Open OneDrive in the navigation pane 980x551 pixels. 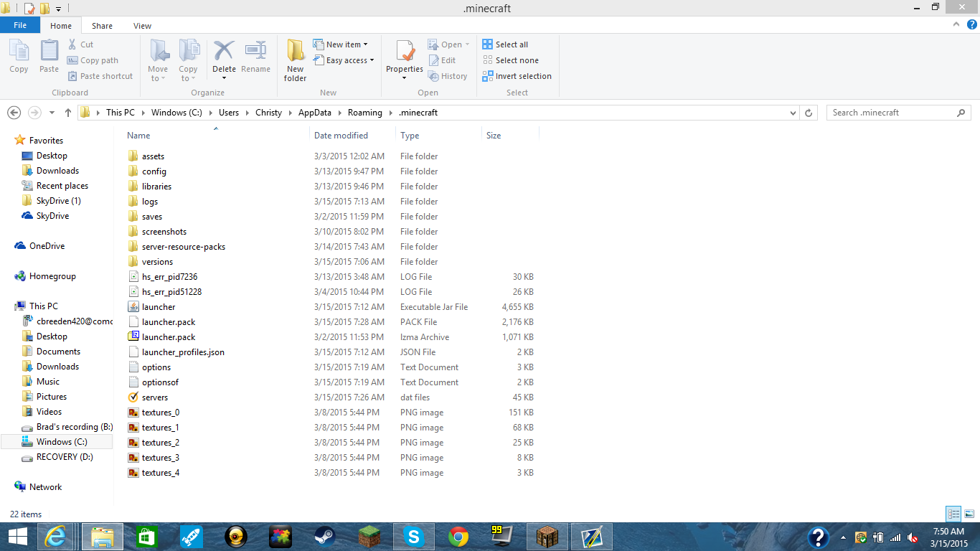47,246
